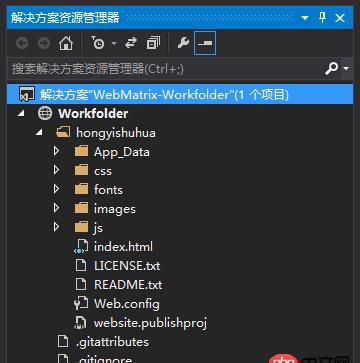This screenshot has width=360, height=363.
Task: Close the Solution Explorer panel
Action: [x=340, y=18]
